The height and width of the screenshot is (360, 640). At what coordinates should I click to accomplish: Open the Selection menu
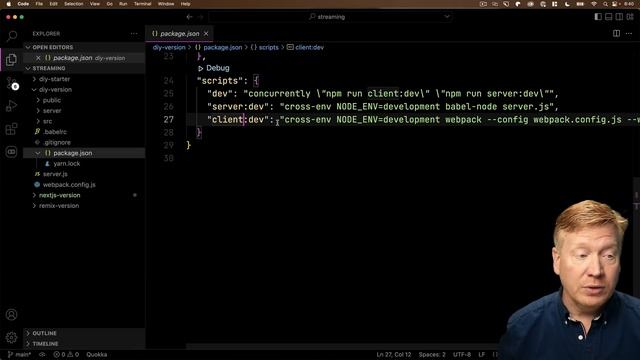point(73,4)
